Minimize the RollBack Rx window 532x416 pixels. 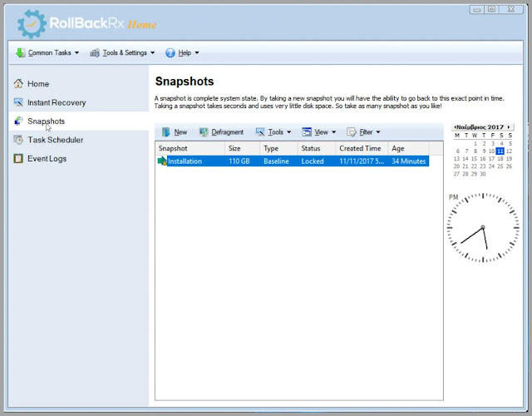[476, 10]
